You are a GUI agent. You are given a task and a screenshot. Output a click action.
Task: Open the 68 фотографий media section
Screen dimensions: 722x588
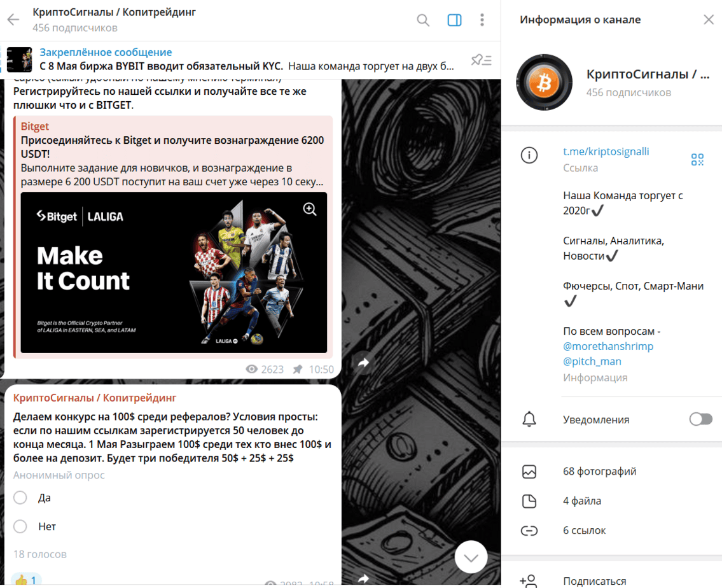(599, 472)
